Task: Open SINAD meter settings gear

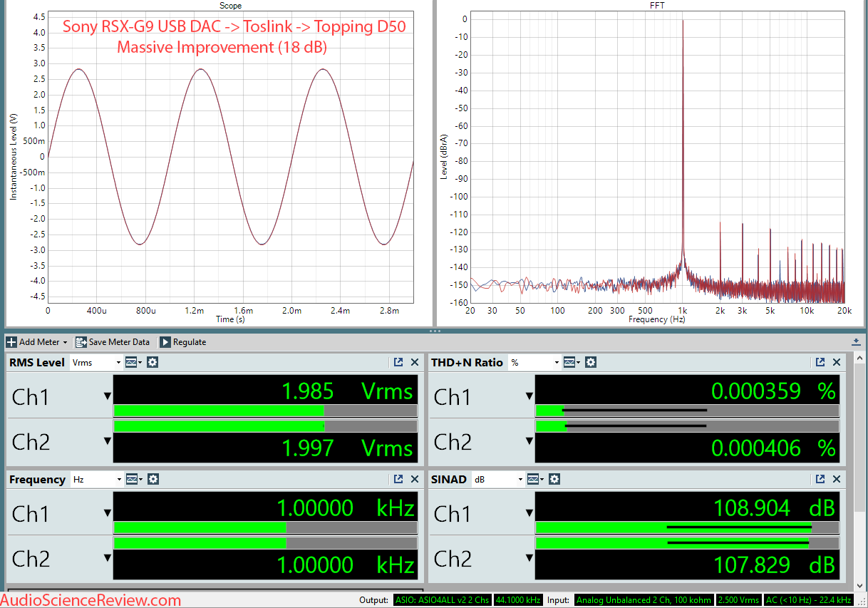Action: 554,480
